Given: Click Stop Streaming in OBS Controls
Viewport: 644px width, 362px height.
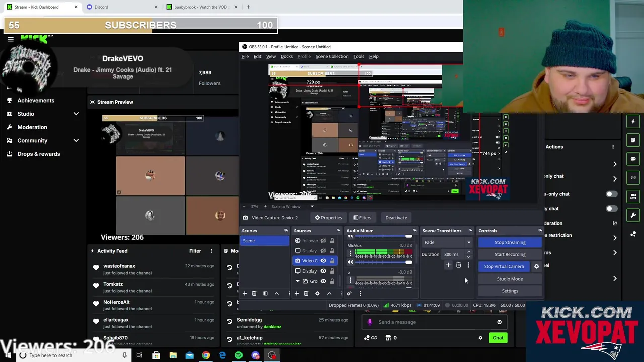Looking at the screenshot, I should [510, 242].
